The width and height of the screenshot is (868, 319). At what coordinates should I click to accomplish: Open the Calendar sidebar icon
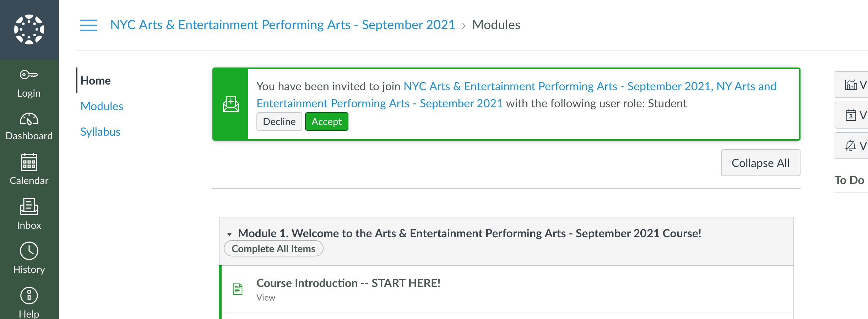pyautogui.click(x=29, y=162)
